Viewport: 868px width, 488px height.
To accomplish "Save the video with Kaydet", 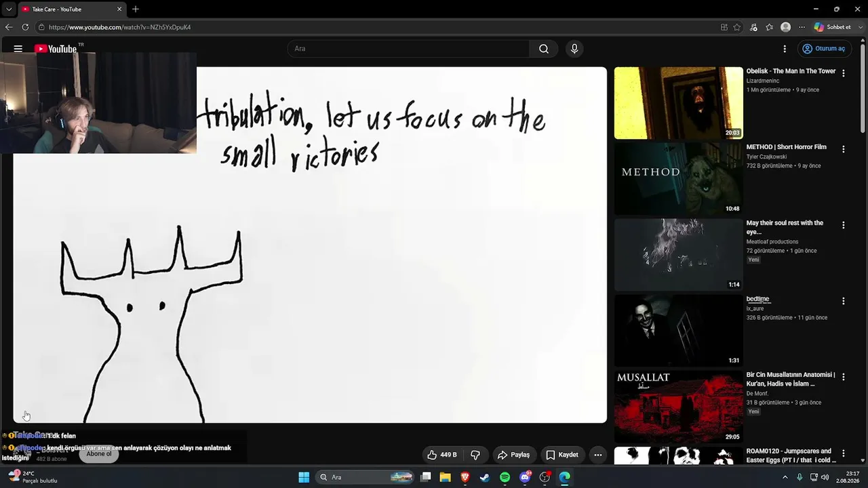I will click(562, 455).
